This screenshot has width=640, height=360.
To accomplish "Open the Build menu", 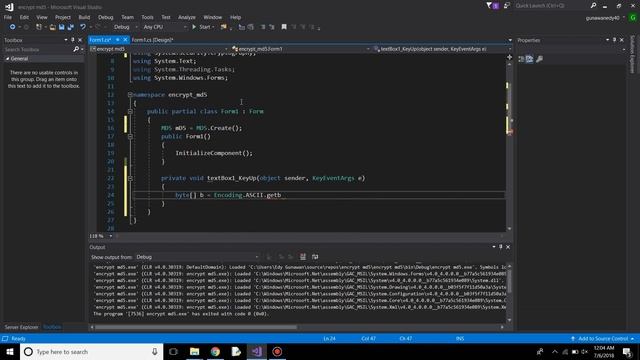I will (84, 17).
